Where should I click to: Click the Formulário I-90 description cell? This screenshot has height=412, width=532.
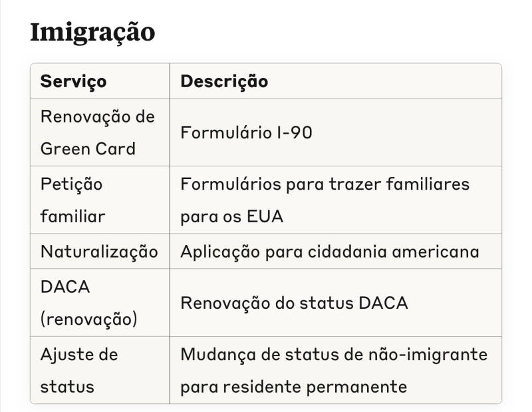[x=246, y=132]
